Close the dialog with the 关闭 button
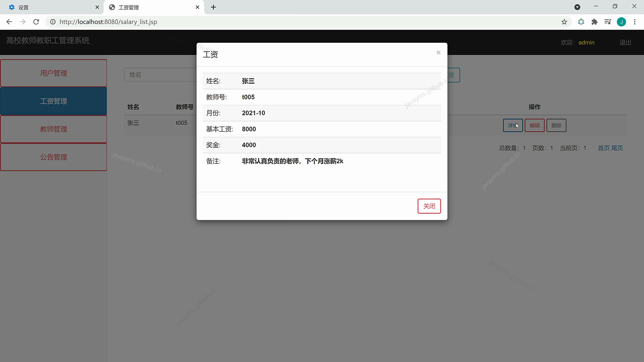 (x=429, y=206)
